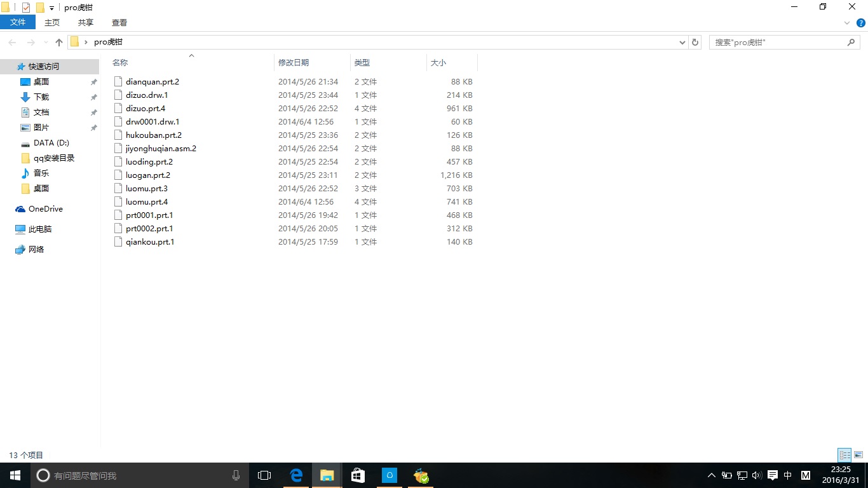Viewport: 868px width, 488px height.
Task: Open QQ from the taskbar
Action: (389, 475)
